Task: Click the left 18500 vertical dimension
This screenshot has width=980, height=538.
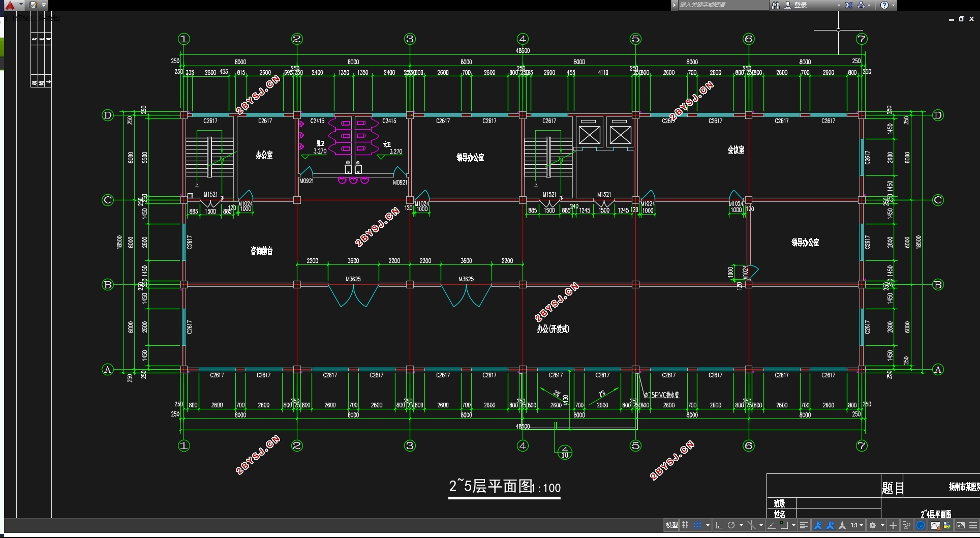Action: coord(119,242)
